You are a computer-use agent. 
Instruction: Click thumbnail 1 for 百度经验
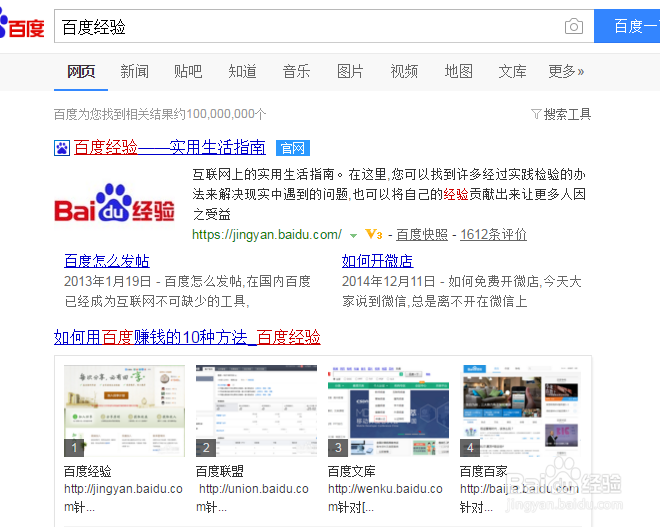(x=124, y=411)
